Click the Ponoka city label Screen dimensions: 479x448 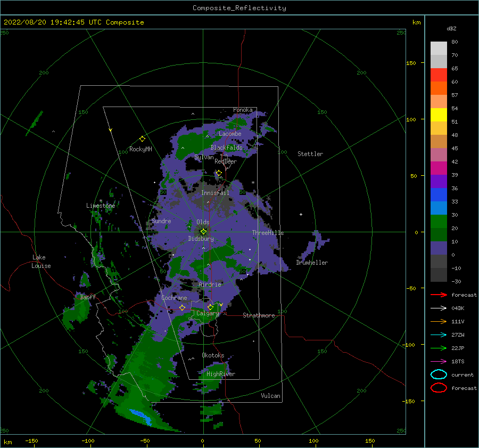point(243,110)
